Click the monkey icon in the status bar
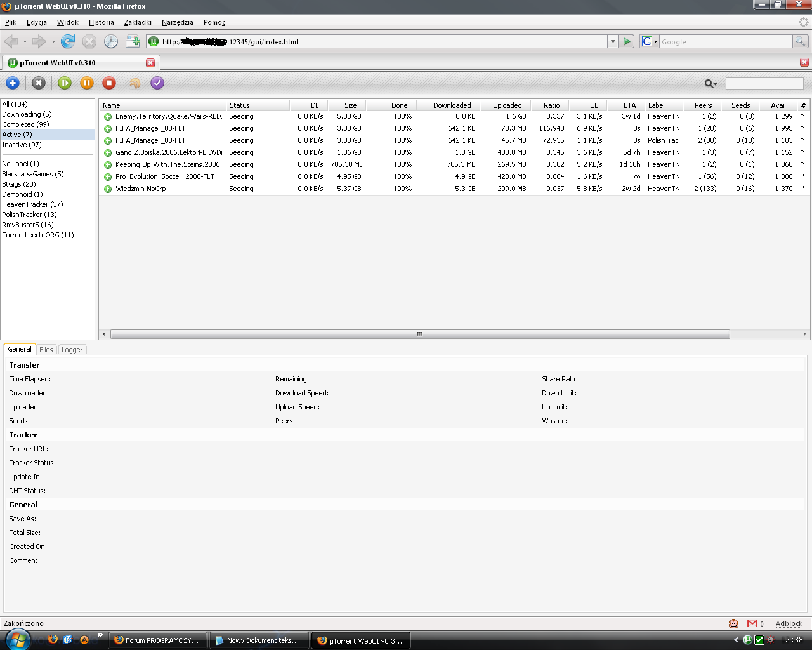The image size is (812, 650). click(734, 623)
